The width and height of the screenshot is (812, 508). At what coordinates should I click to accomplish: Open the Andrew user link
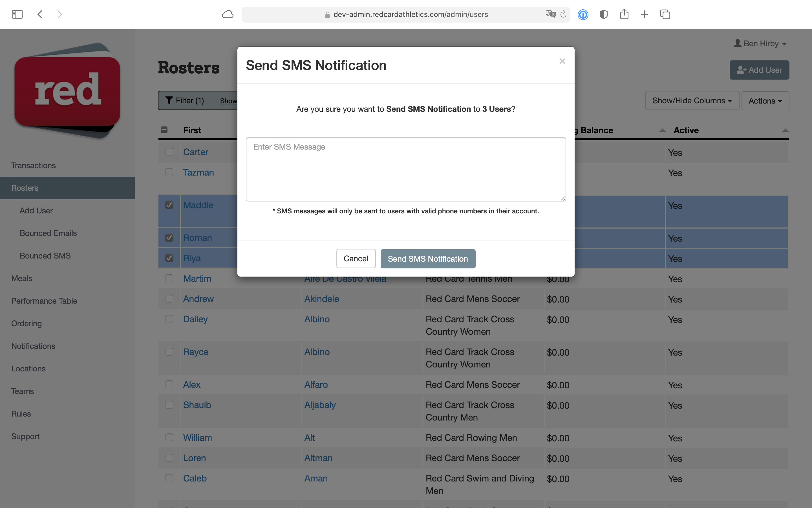tap(198, 299)
